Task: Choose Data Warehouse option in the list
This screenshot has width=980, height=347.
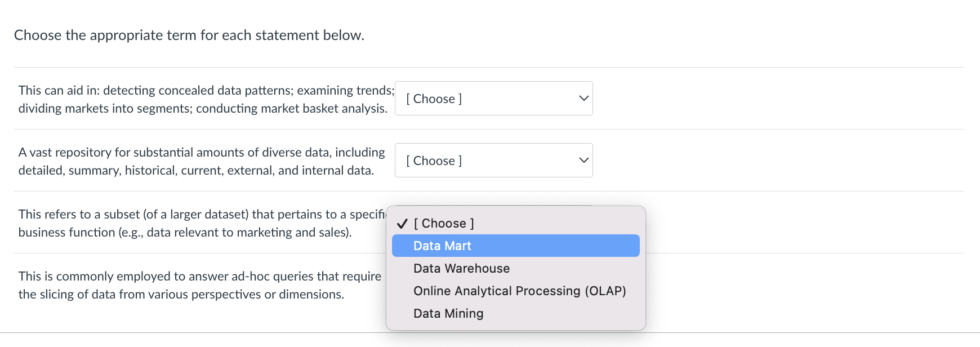Action: pos(461,268)
